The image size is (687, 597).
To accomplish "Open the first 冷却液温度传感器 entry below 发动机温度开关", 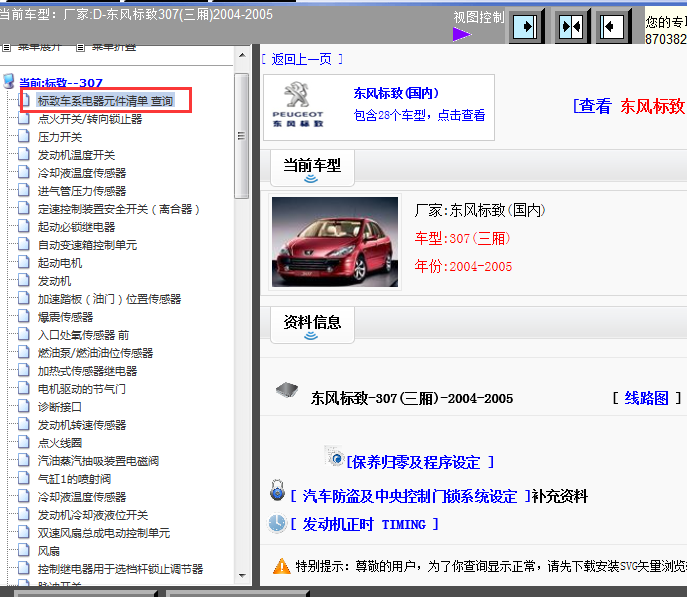I will [82, 173].
